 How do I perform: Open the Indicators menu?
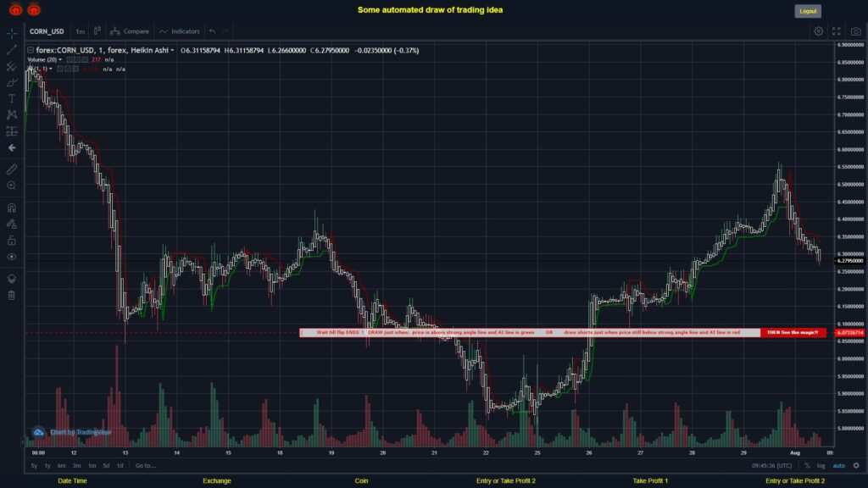(180, 31)
